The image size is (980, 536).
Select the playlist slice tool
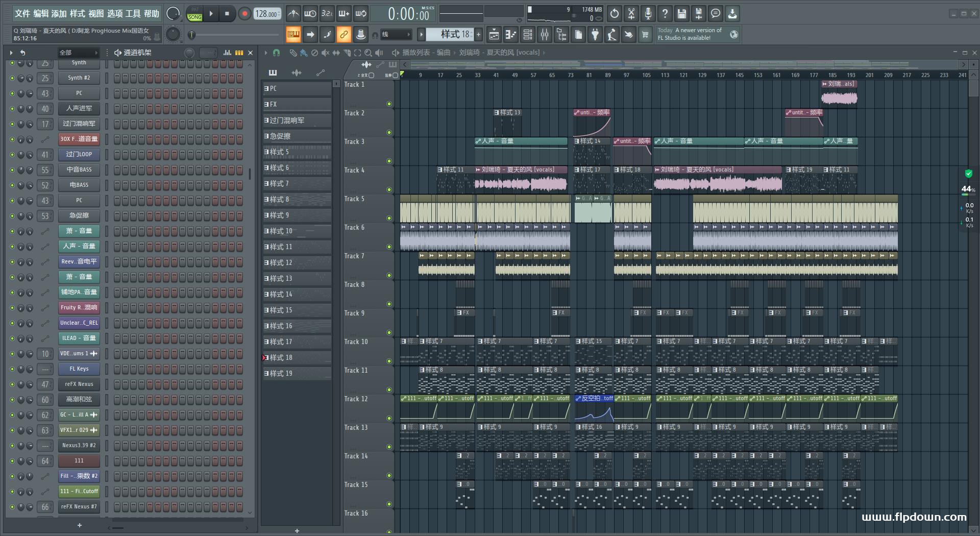347,53
